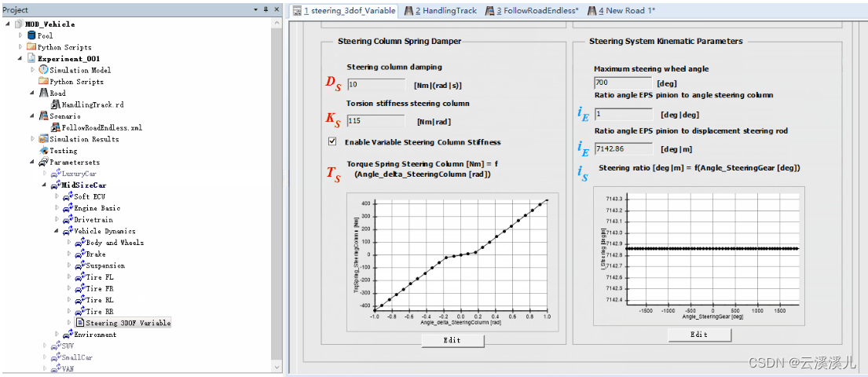The width and height of the screenshot is (868, 377).
Task: Expand the Brake tree node
Action: click(x=69, y=254)
